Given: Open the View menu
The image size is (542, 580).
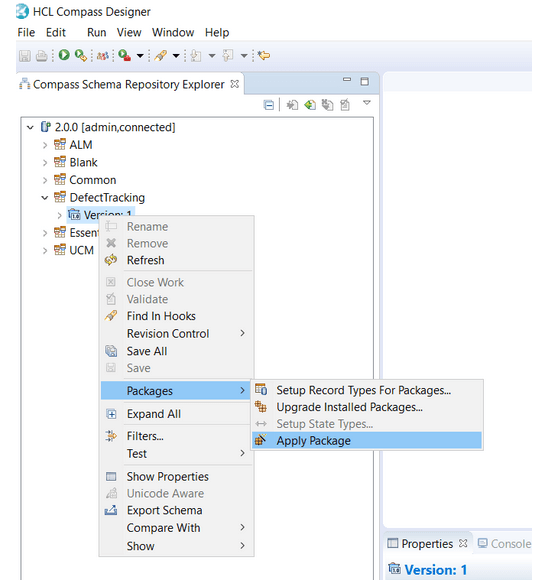Looking at the screenshot, I should 129,33.
